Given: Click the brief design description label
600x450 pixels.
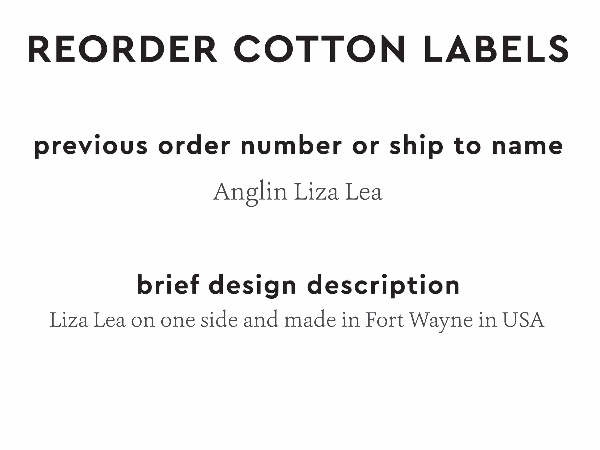Looking at the screenshot, I should click(x=298, y=285).
